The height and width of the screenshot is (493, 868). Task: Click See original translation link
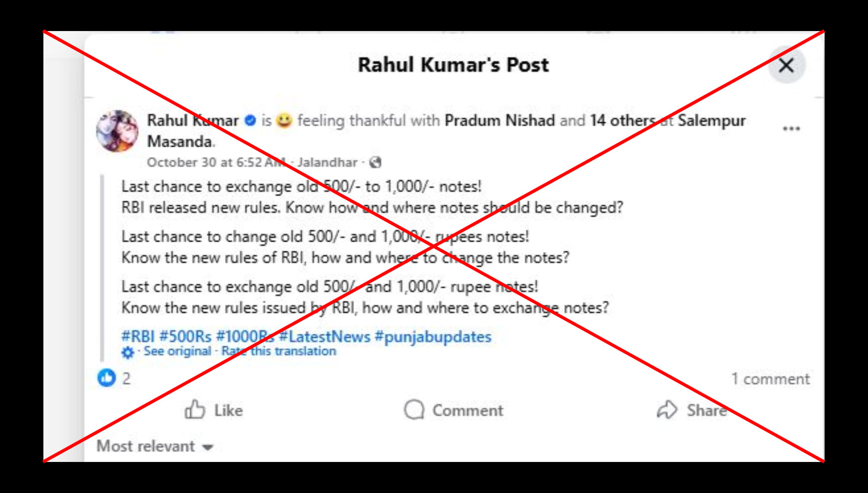point(177,351)
